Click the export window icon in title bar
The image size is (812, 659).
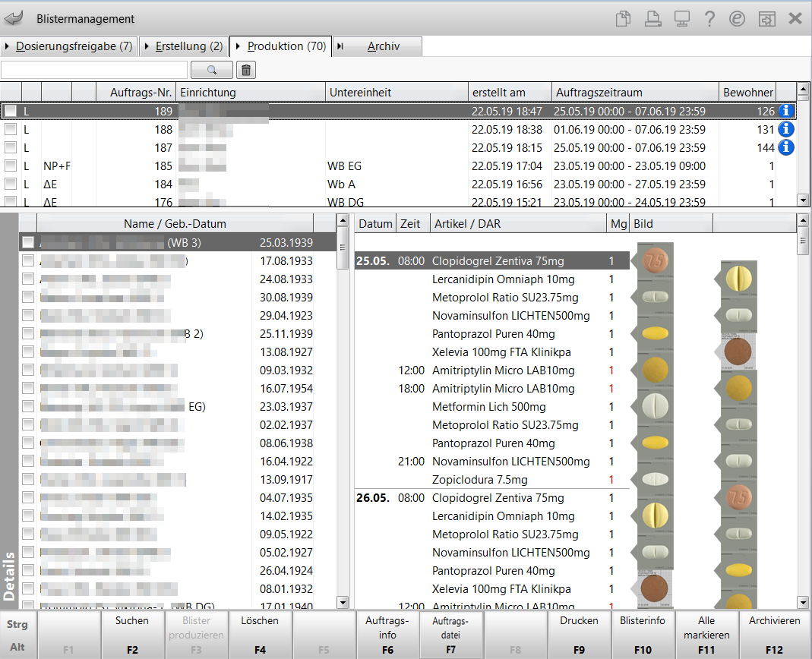766,19
